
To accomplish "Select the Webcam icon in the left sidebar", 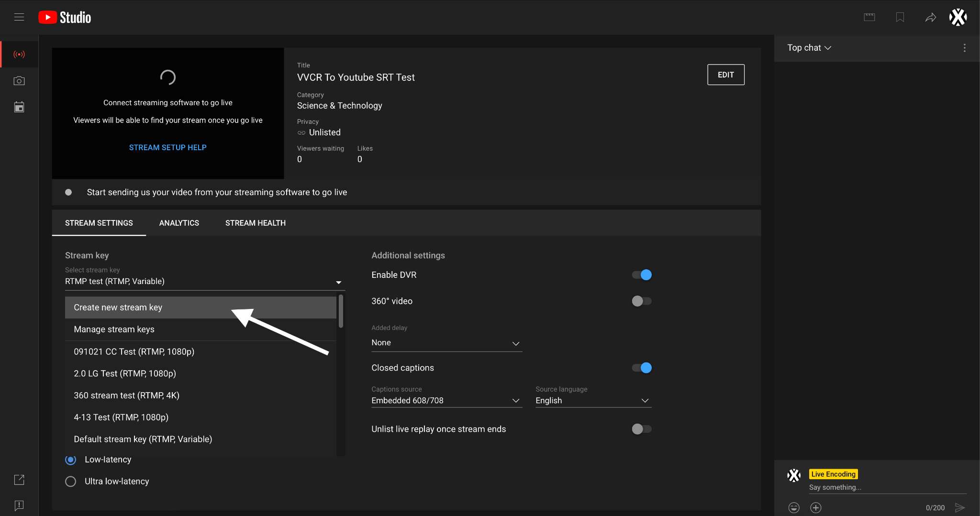I will click(19, 80).
